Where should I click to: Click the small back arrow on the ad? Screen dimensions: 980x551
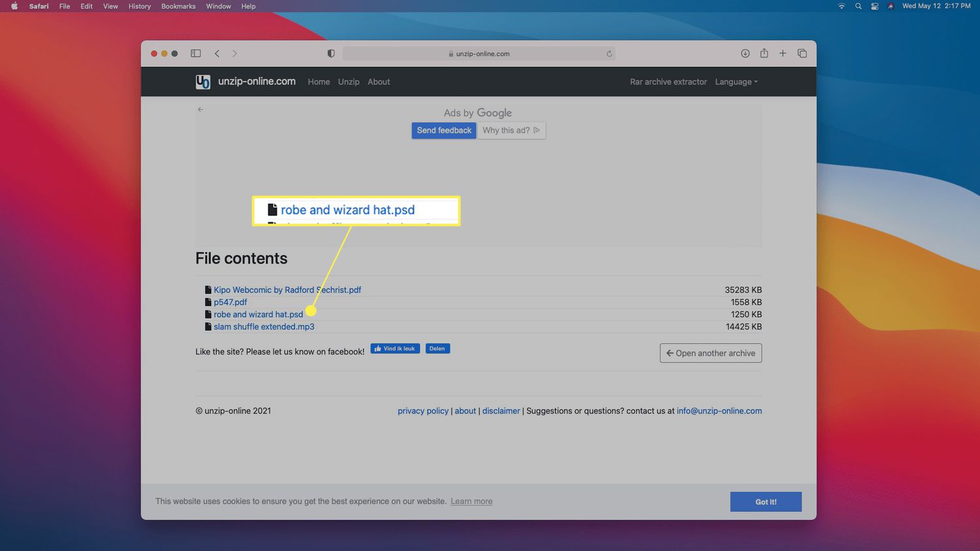[x=201, y=110]
